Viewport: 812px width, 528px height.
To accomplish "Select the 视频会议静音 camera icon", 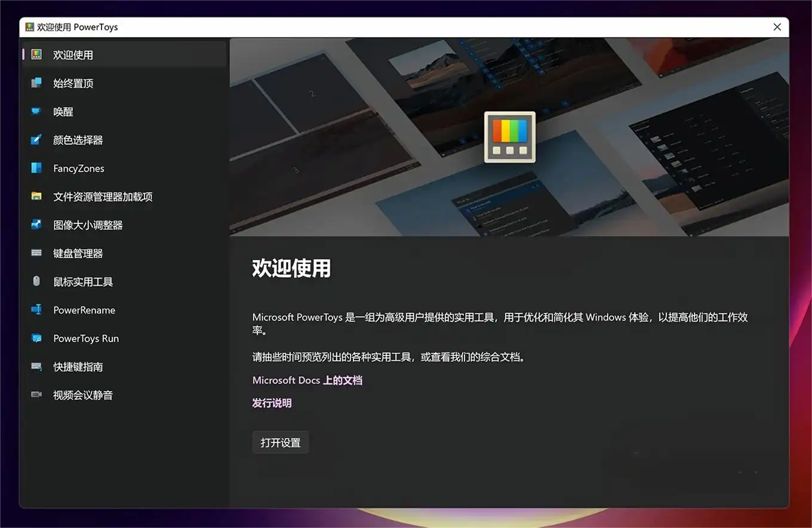I will point(36,395).
